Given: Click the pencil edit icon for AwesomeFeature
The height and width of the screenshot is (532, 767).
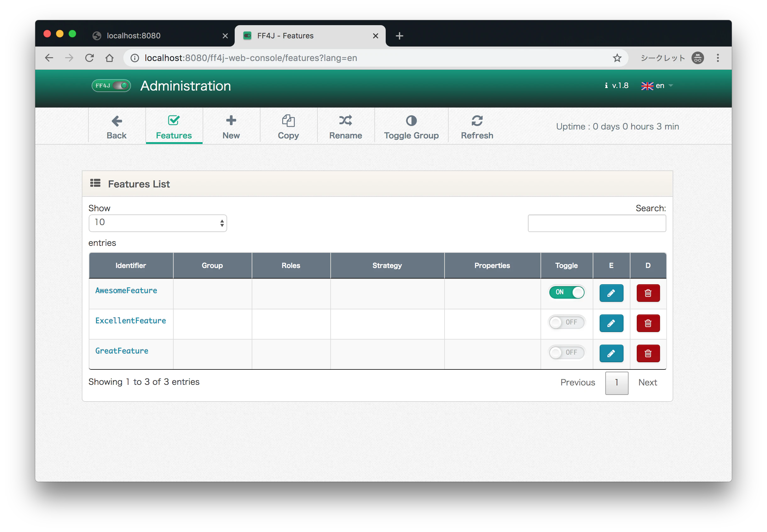Looking at the screenshot, I should click(611, 293).
